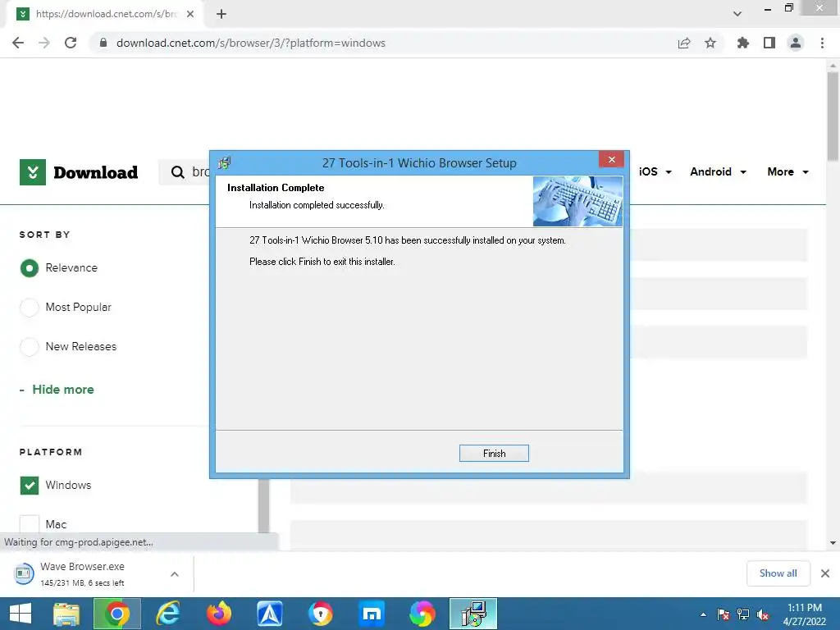Collapse sort options with Hide more

(62, 390)
